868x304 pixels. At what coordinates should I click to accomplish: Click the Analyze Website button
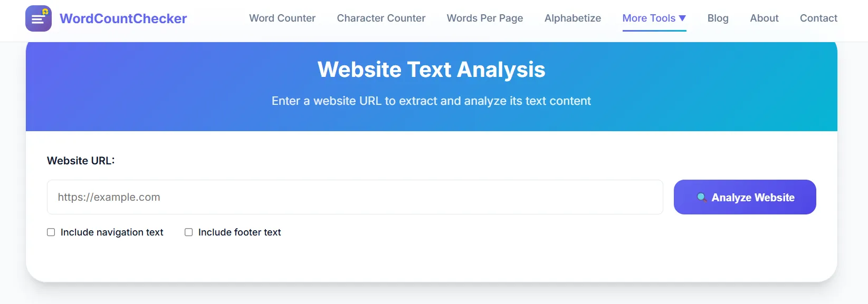tap(745, 197)
